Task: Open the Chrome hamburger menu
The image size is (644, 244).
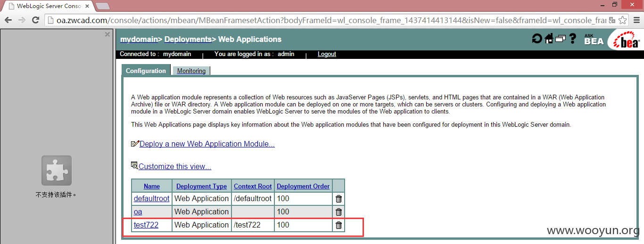Action: [636, 20]
